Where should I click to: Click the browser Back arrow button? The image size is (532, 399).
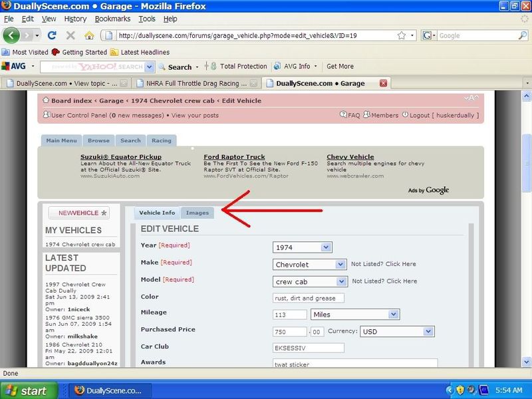pyautogui.click(x=12, y=35)
